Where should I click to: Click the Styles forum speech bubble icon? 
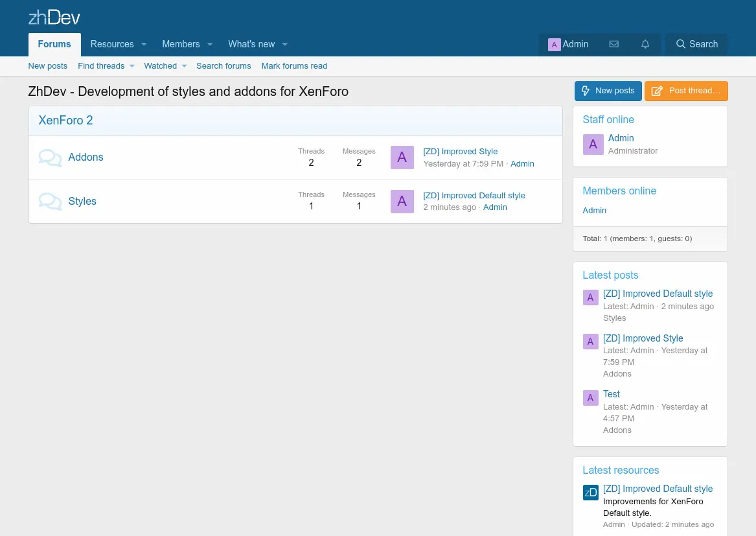50,202
